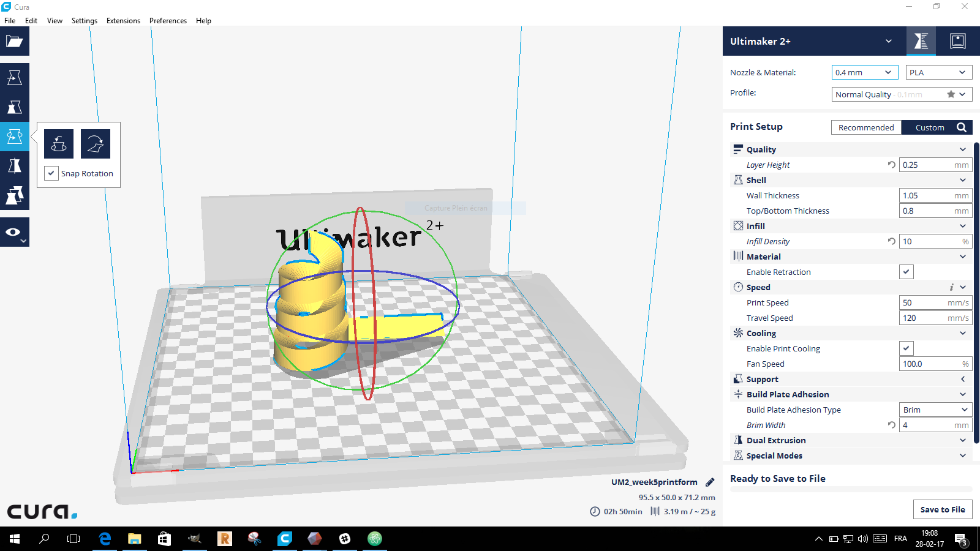980x551 pixels.
Task: Click the Lay Flat icon
Action: click(96, 144)
